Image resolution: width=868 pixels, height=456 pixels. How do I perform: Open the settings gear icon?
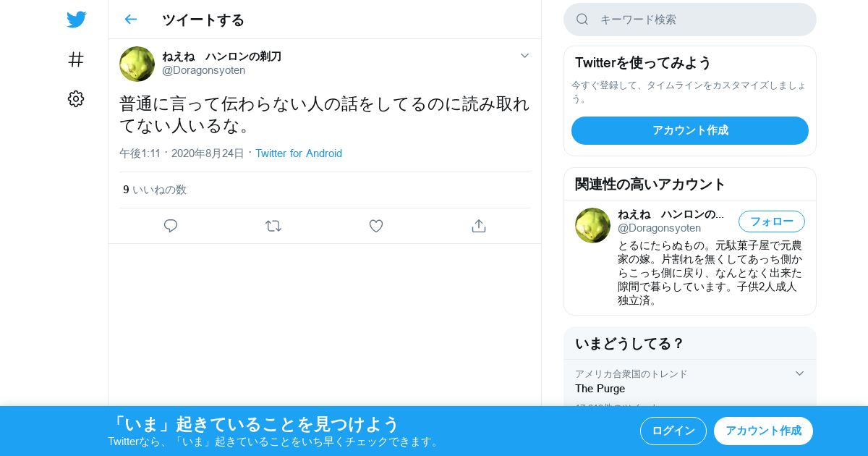point(76,98)
